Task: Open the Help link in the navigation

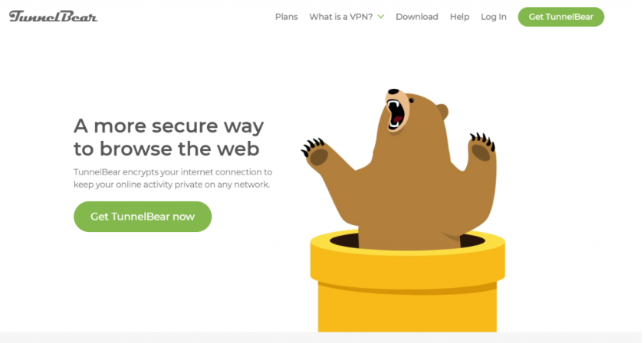Action: [x=459, y=17]
